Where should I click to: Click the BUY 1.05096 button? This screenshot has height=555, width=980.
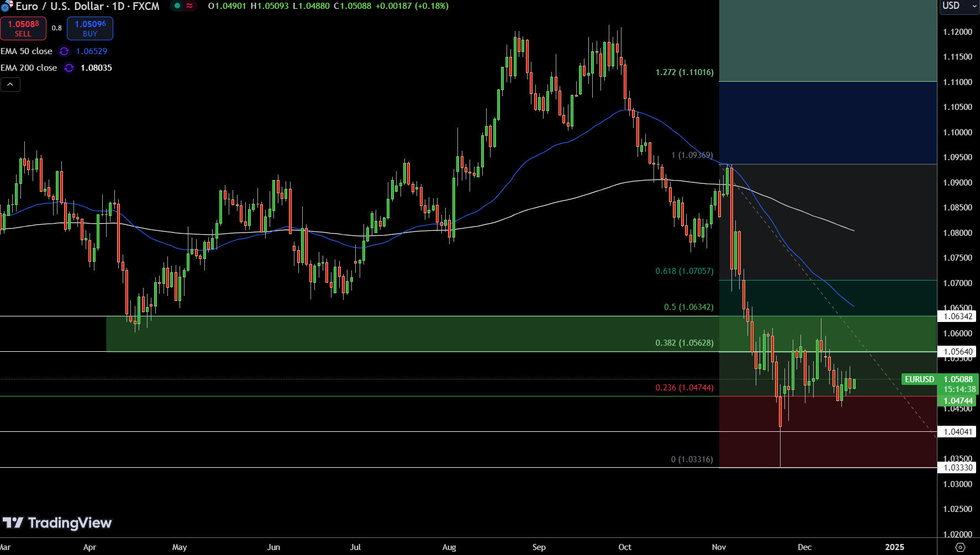click(90, 28)
